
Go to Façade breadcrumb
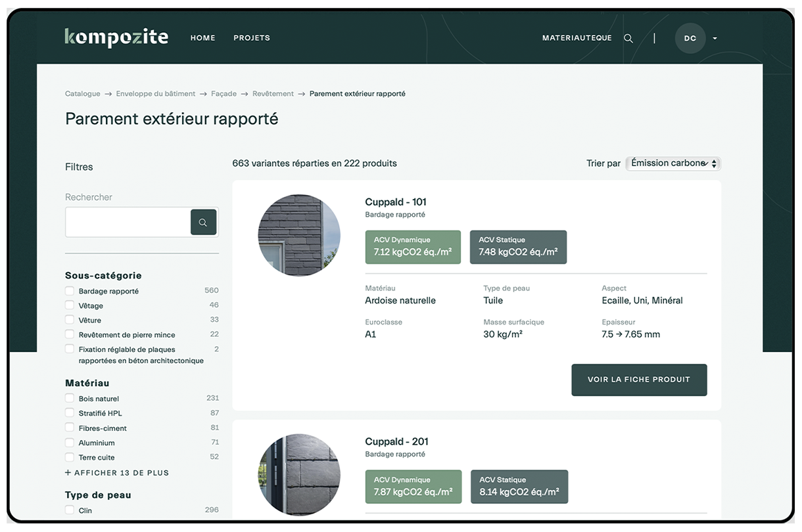224,94
